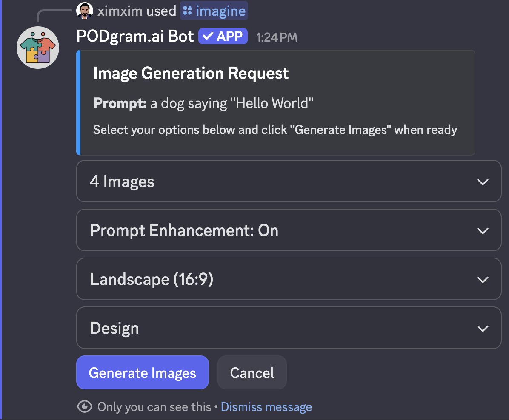Click the ximxim username in the reply header
Image resolution: width=509 pixels, height=420 pixels.
(x=120, y=11)
